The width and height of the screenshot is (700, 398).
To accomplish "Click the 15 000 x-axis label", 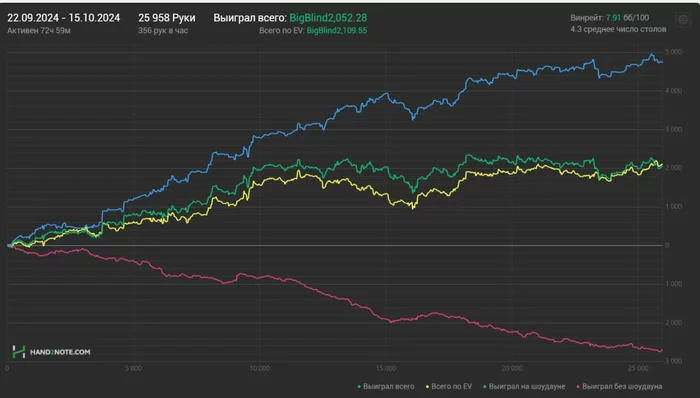I will coord(386,369).
